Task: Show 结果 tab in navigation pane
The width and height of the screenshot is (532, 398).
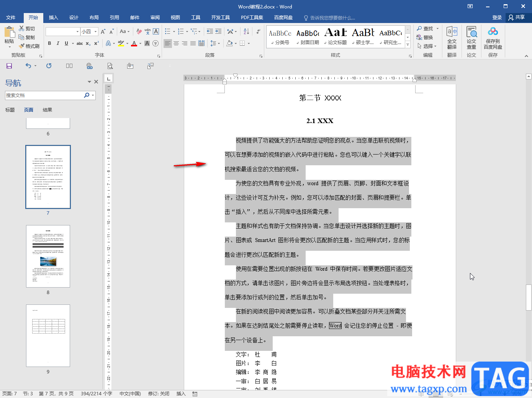Action: click(47, 110)
